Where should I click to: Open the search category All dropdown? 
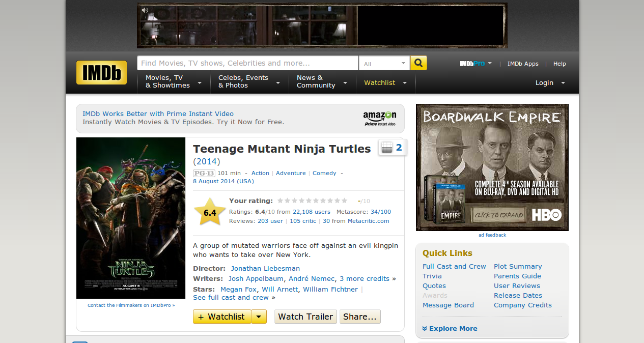tap(384, 64)
